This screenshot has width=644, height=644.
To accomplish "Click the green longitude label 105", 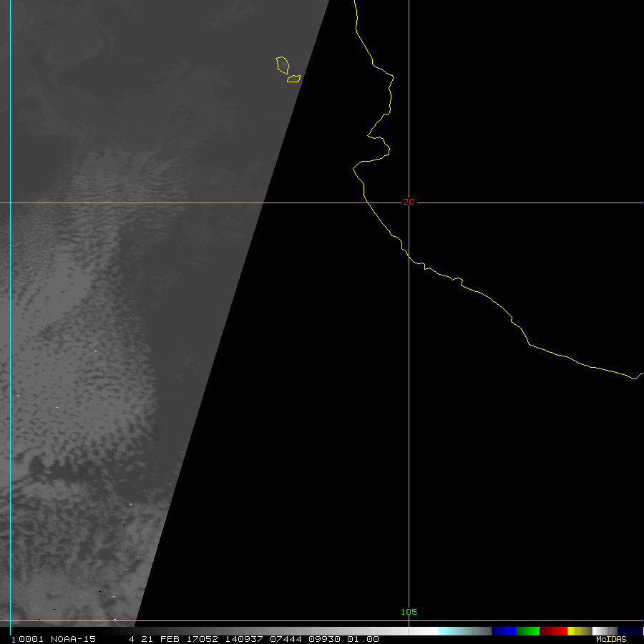I will 409,612.
